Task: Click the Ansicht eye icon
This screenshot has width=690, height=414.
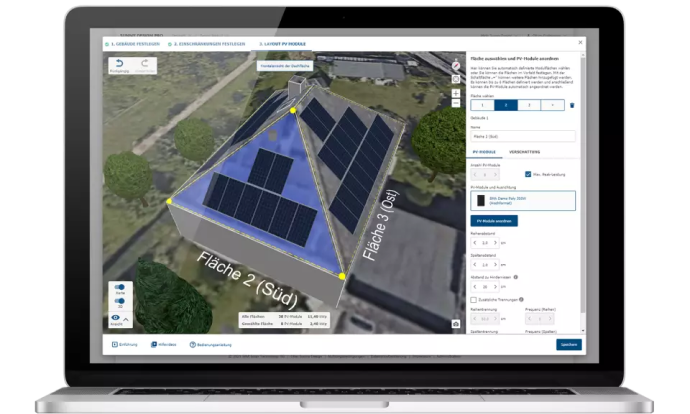Action: coord(115,318)
